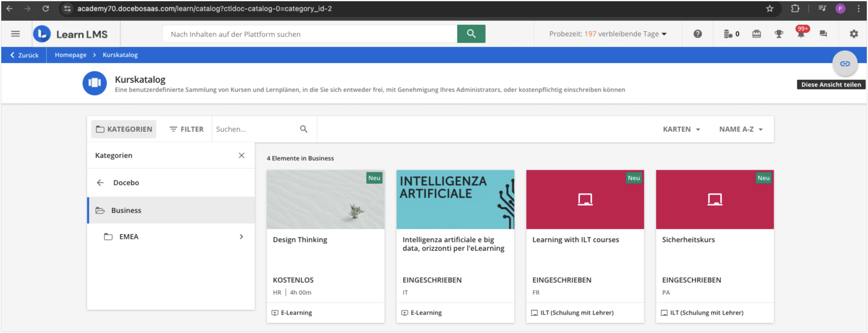The width and height of the screenshot is (868, 333).
Task: Close the Kategorien side panel
Action: (241, 156)
